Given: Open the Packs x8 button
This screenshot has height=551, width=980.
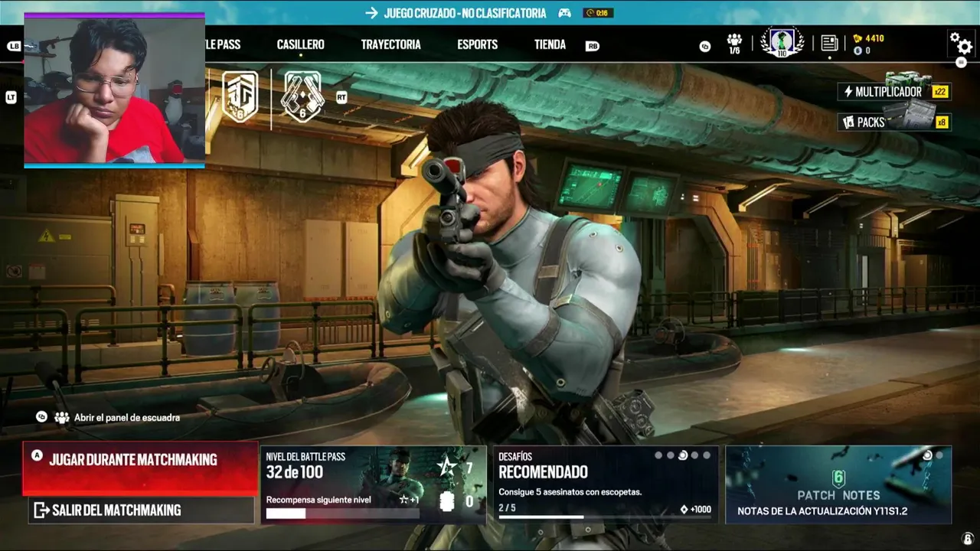Looking at the screenshot, I should point(894,122).
